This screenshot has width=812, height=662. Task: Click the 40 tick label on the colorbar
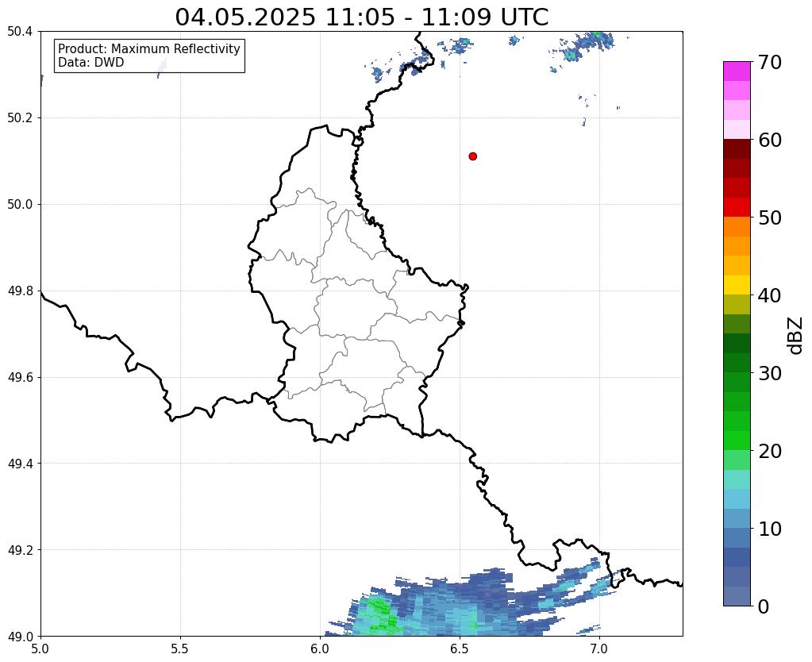point(769,295)
